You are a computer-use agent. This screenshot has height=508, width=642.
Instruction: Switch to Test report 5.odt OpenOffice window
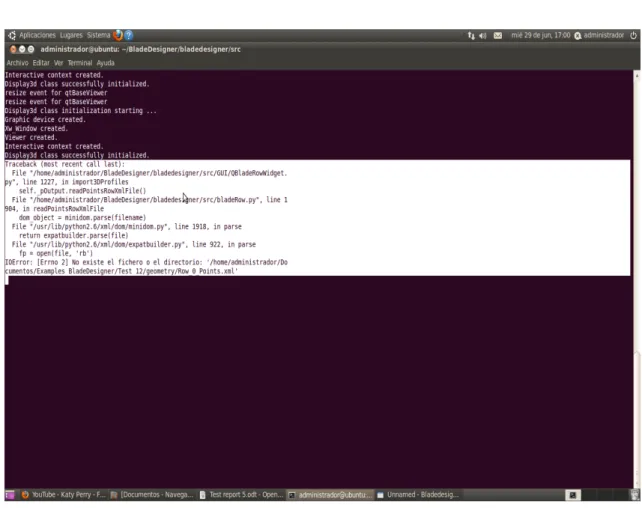coord(242,495)
